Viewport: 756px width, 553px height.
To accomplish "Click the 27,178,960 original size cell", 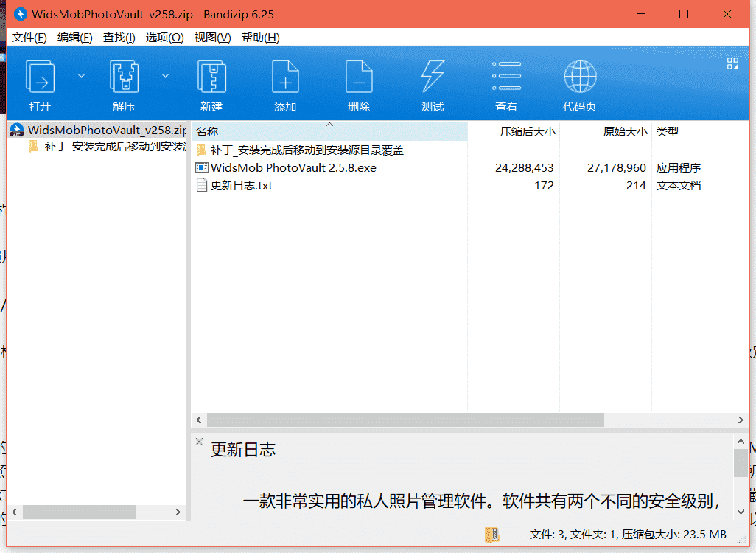I will click(616, 168).
